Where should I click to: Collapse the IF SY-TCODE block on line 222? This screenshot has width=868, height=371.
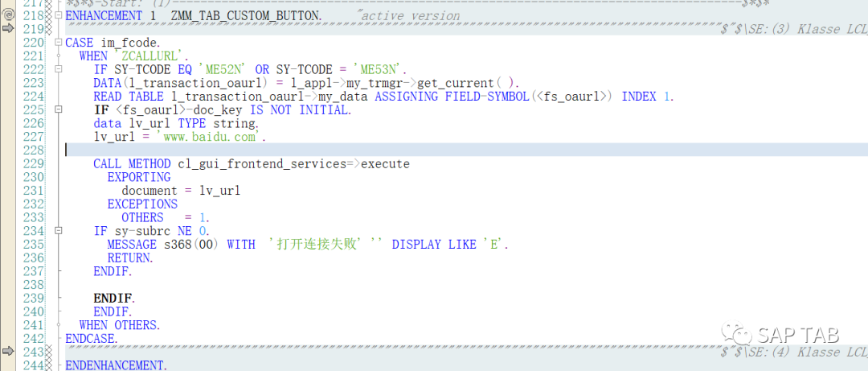[59, 69]
